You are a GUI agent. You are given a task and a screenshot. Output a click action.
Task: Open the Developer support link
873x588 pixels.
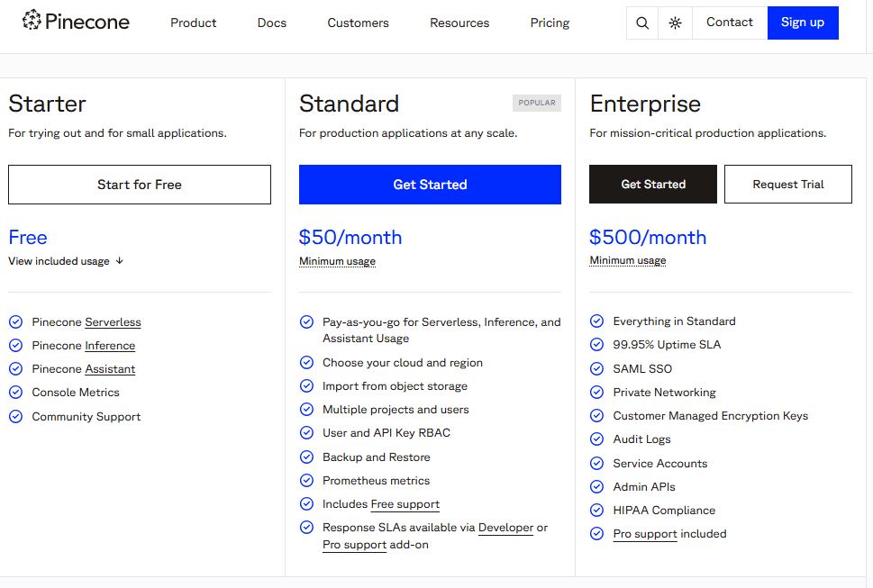(505, 528)
